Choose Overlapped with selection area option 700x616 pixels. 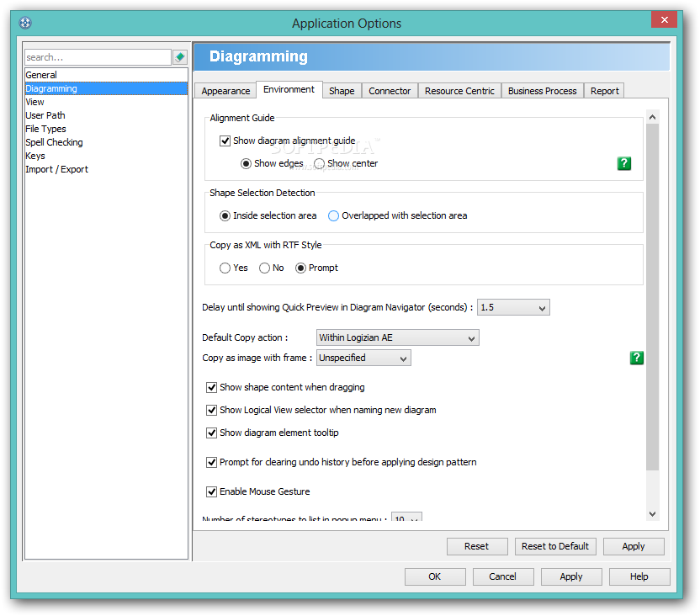coord(333,216)
